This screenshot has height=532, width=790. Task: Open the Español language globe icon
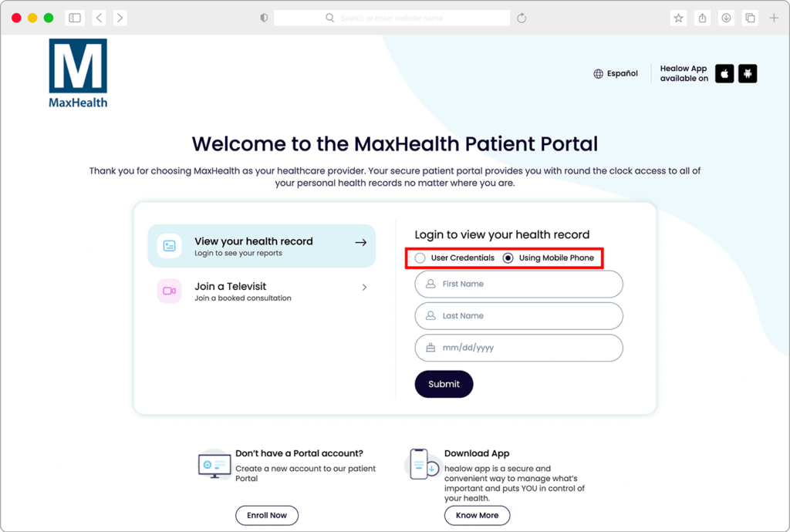[x=599, y=73]
